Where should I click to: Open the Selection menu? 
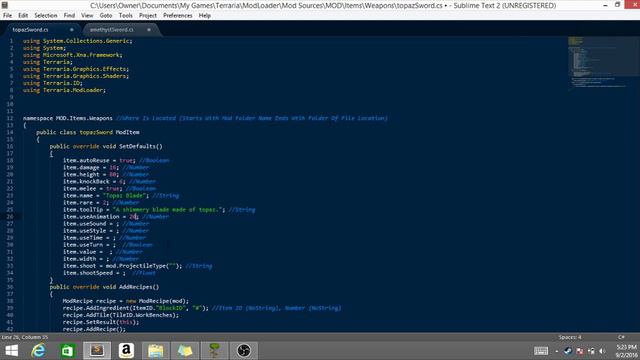[46, 16]
